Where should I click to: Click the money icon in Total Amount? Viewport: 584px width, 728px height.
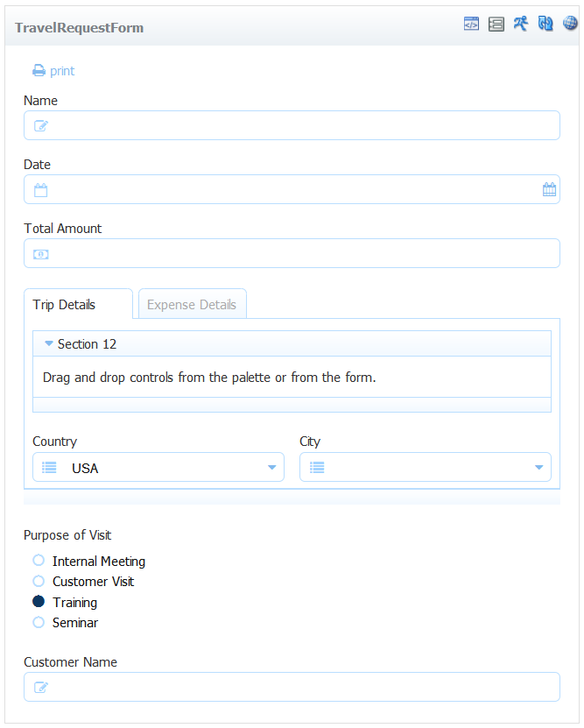(41, 254)
